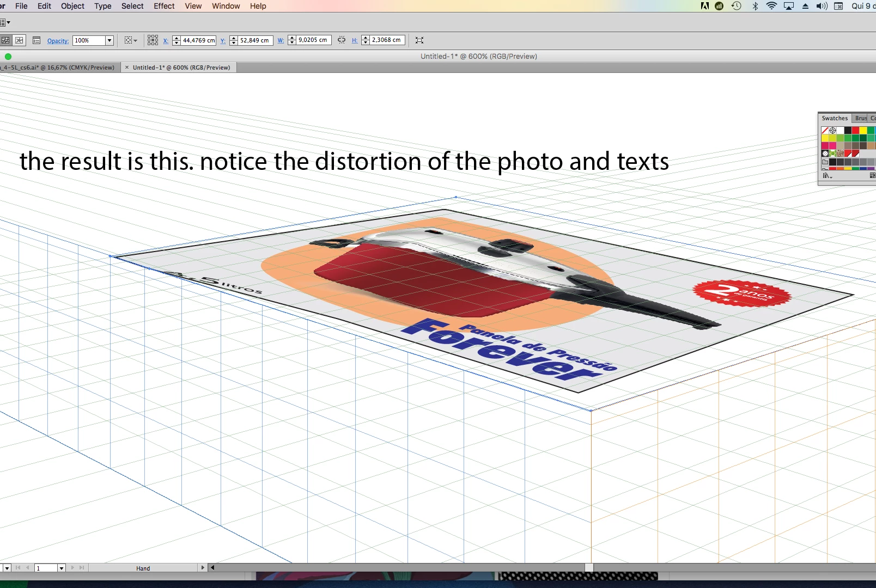Open the Swatches panel tab
876x588 pixels.
[835, 118]
